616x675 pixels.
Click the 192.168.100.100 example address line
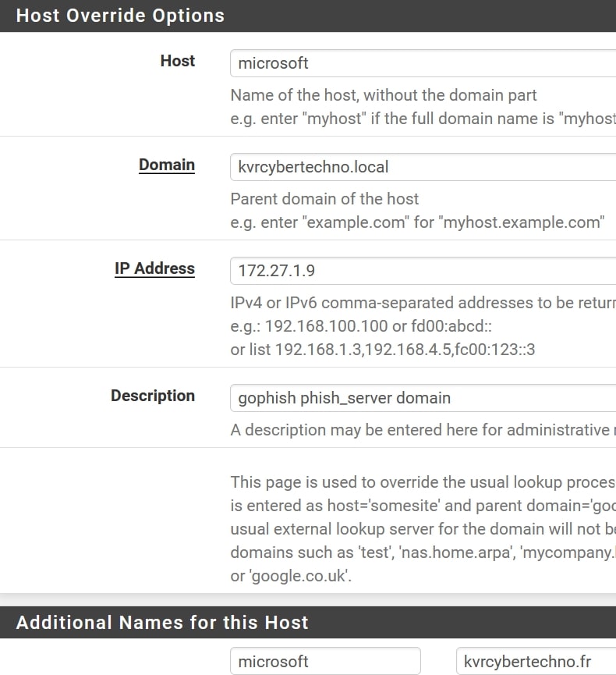pos(368,325)
